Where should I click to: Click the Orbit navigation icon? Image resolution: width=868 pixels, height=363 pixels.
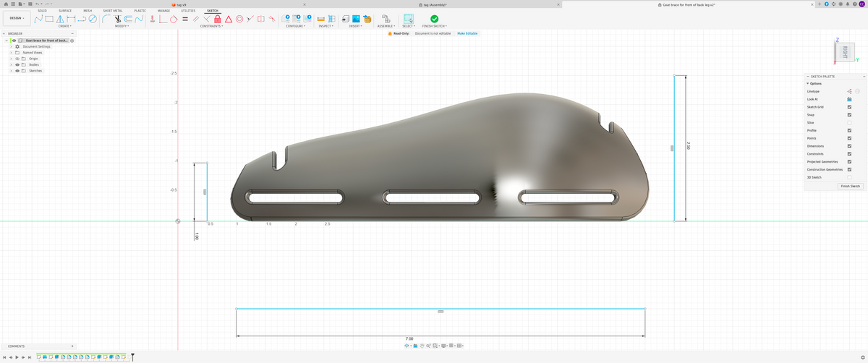pos(407,346)
